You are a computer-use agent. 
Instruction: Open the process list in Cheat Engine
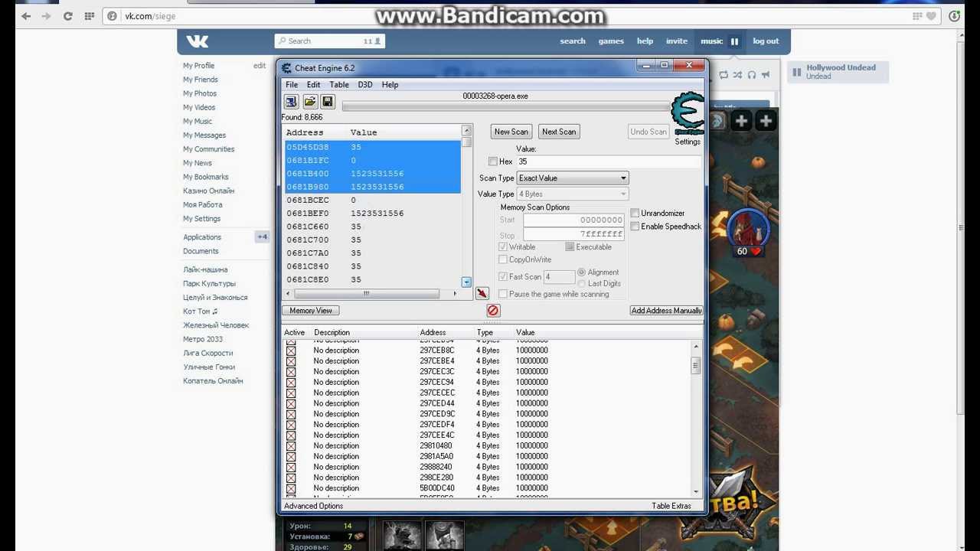[x=291, y=101]
